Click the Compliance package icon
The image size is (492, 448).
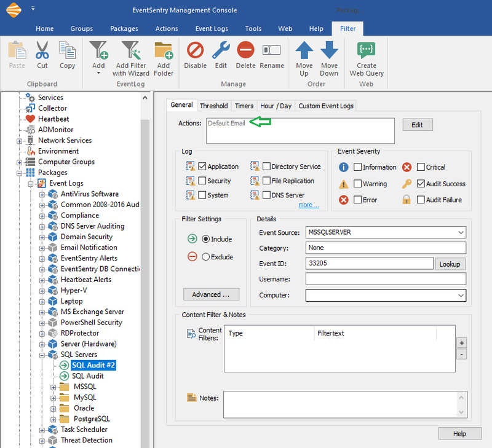tap(53, 215)
